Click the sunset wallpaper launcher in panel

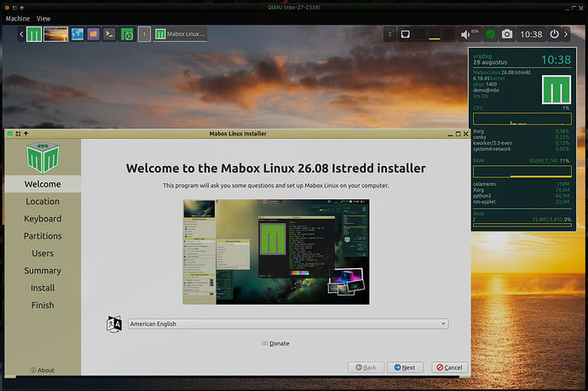pos(56,34)
